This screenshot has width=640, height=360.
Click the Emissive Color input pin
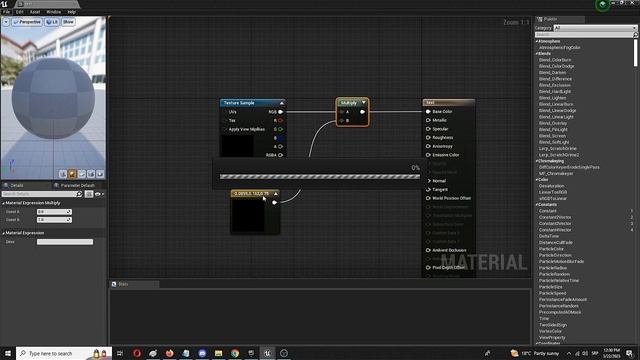click(x=428, y=155)
